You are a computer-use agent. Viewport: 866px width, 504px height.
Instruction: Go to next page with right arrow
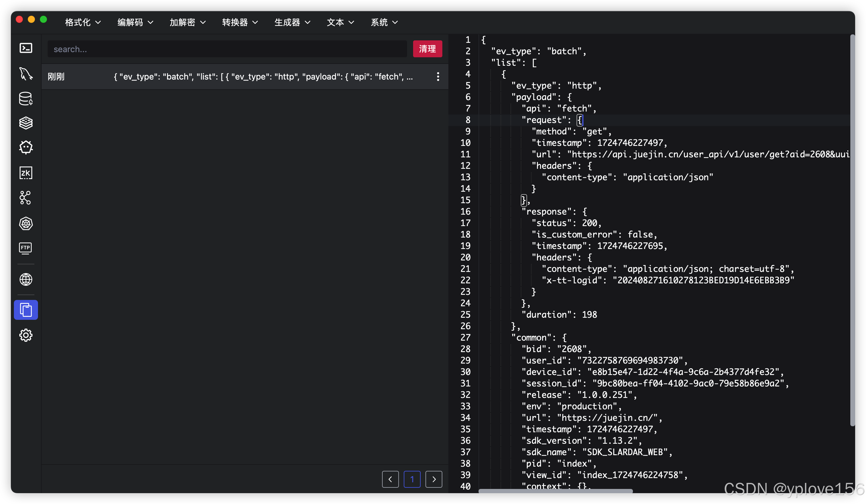pyautogui.click(x=434, y=479)
